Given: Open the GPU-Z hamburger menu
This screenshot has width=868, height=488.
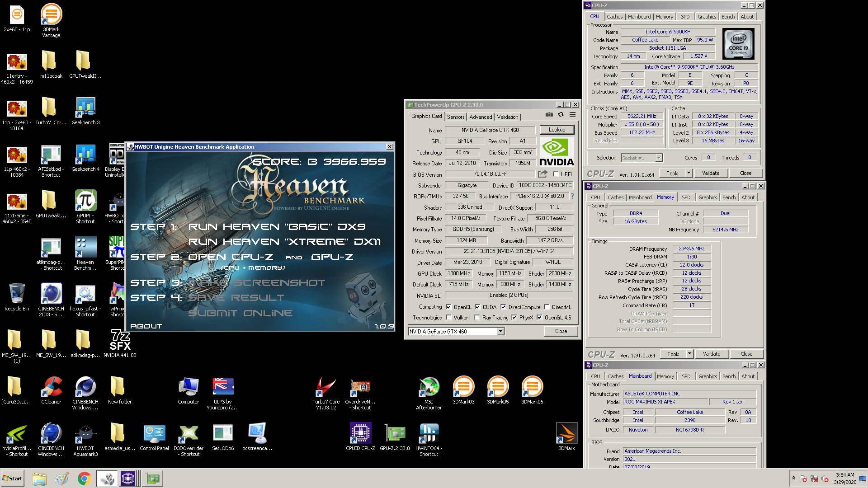Looking at the screenshot, I should [x=572, y=115].
